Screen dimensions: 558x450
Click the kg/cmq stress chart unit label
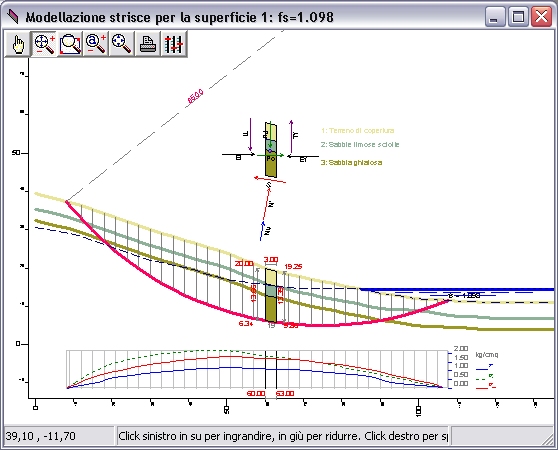487,355
